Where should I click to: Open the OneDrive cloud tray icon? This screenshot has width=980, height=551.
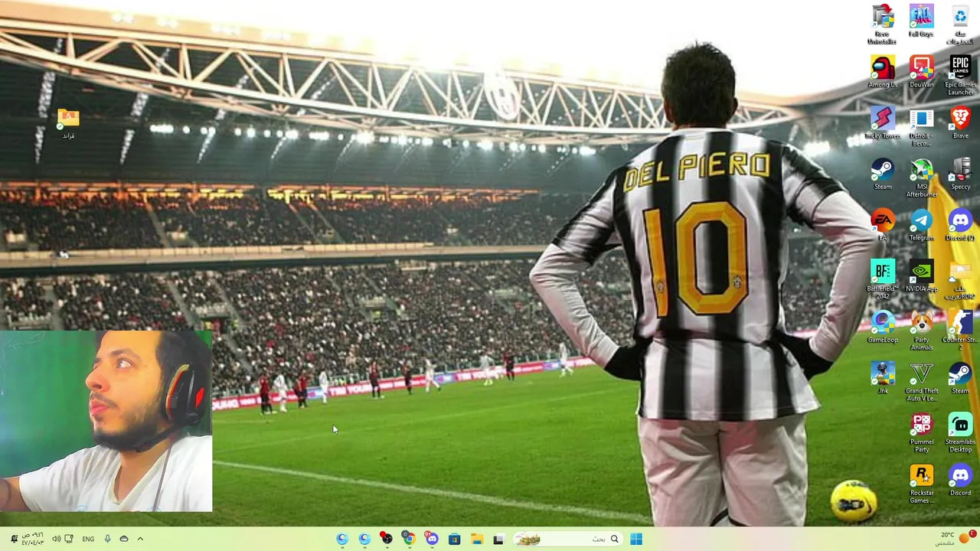tap(124, 539)
